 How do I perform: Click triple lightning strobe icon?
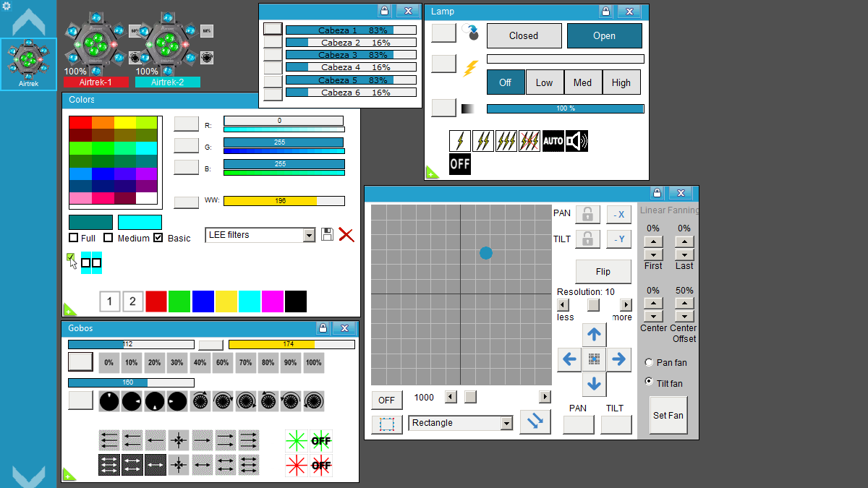(x=506, y=141)
